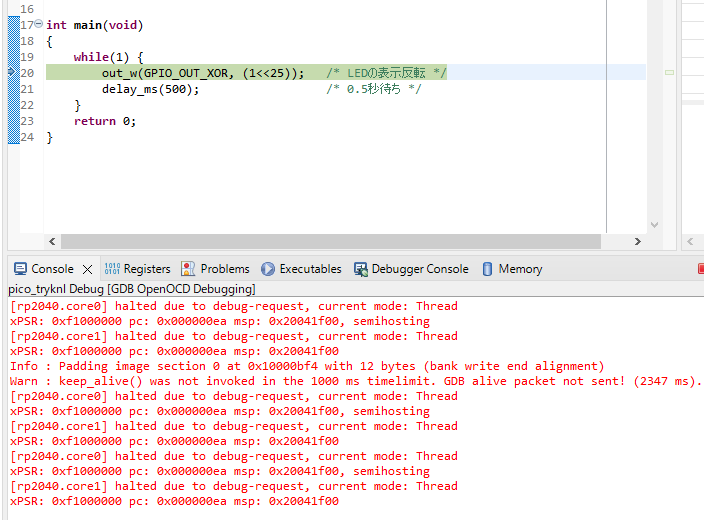Open the Problems tab
Viewport: 704px width, 520px height.
225,269
